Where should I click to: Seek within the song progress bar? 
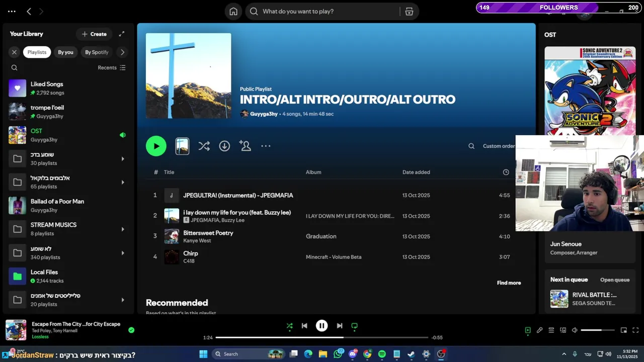pos(322,337)
